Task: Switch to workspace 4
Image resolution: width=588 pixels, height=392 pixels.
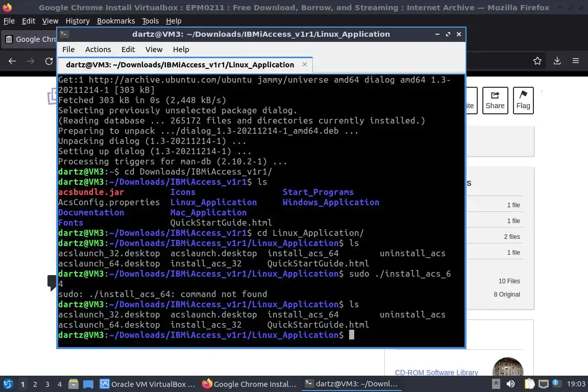Action: [x=59, y=384]
